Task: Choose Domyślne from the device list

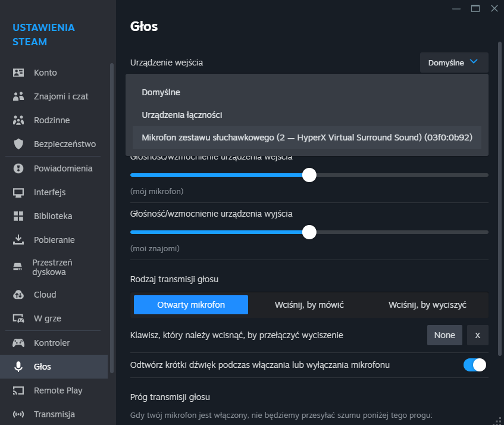Action: point(307,92)
